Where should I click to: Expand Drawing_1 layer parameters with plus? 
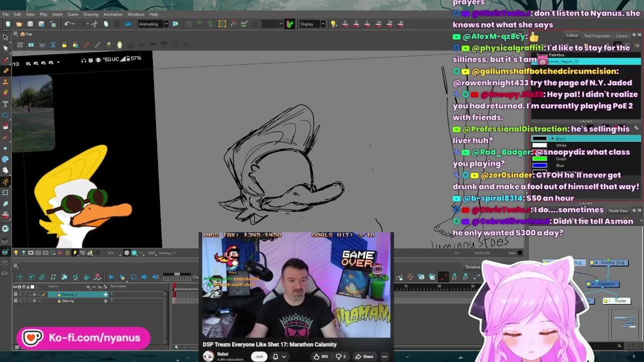(x=106, y=295)
